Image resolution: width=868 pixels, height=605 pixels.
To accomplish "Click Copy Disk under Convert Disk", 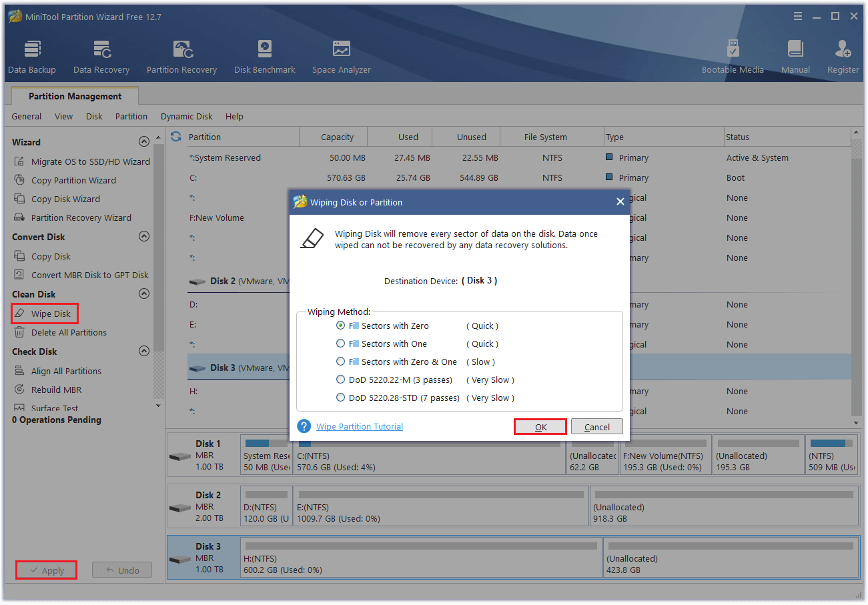I will tap(43, 256).
